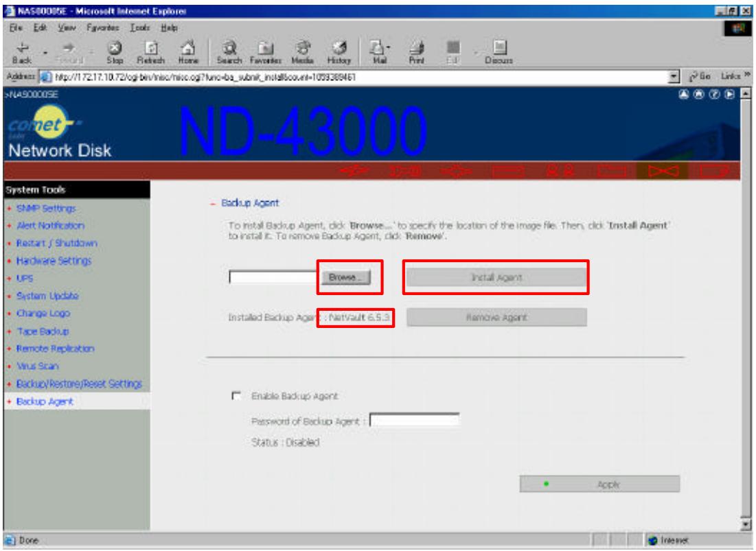Open the View menu
The image size is (756, 551).
(x=67, y=27)
